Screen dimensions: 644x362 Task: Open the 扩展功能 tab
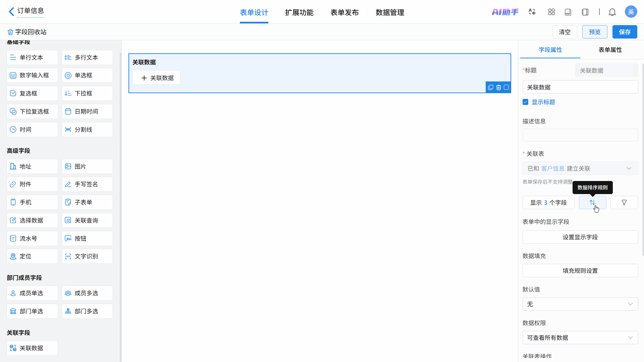(299, 12)
